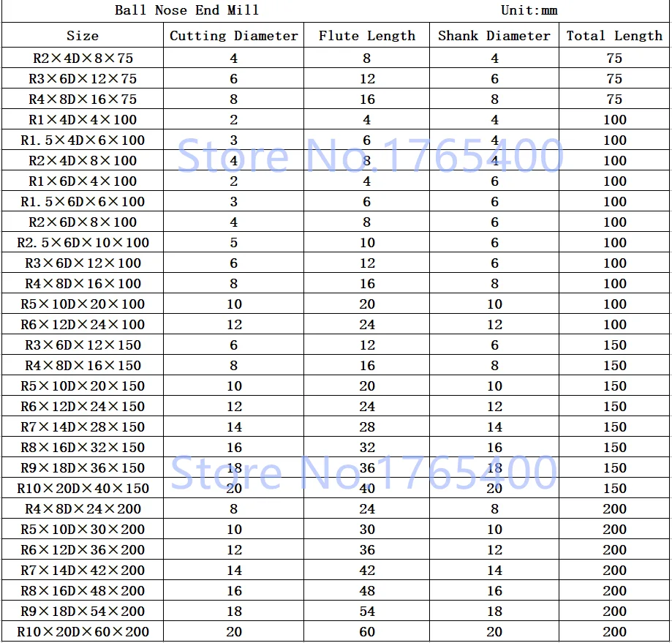Click shank diameter 6 in R1×6D×4×100 row
Image resolution: width=672 pixels, height=643 pixels.
[x=494, y=181]
